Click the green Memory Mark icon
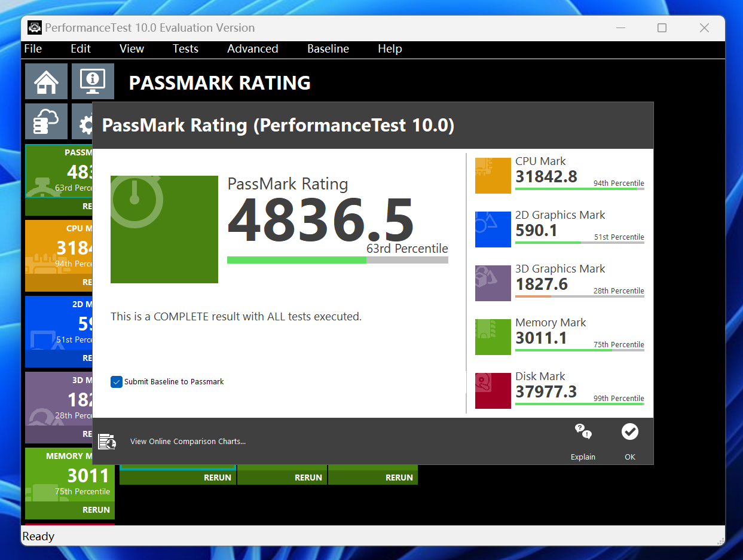 pyautogui.click(x=493, y=337)
